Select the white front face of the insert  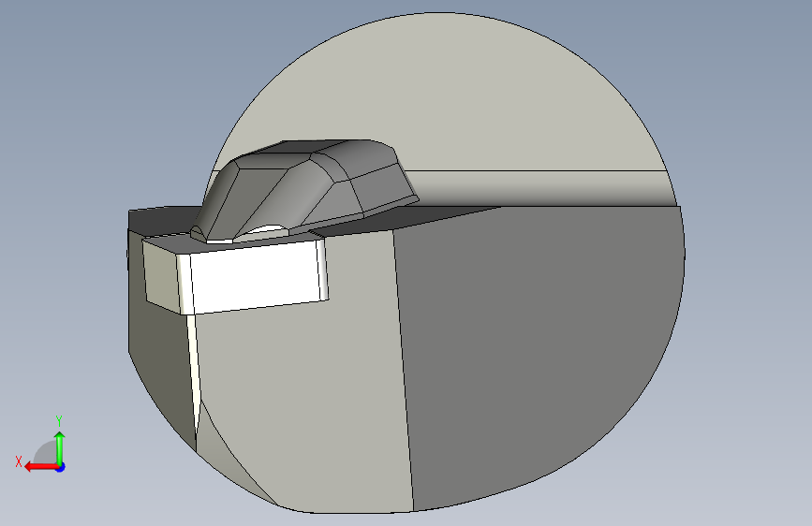tap(257, 277)
